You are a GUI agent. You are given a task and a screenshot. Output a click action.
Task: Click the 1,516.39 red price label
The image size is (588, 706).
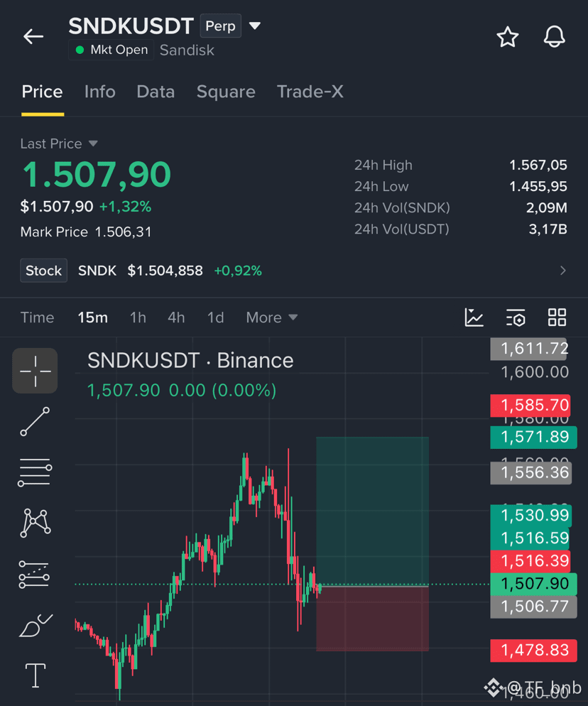[530, 561]
